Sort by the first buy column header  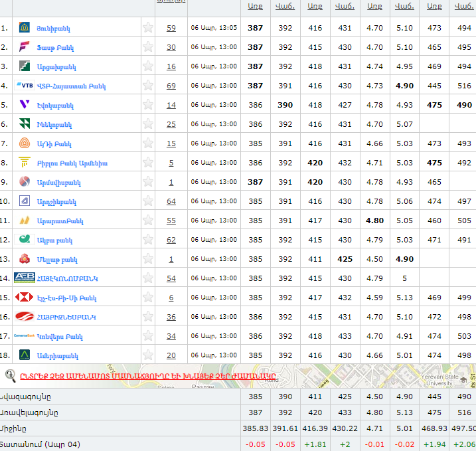coord(255,7)
